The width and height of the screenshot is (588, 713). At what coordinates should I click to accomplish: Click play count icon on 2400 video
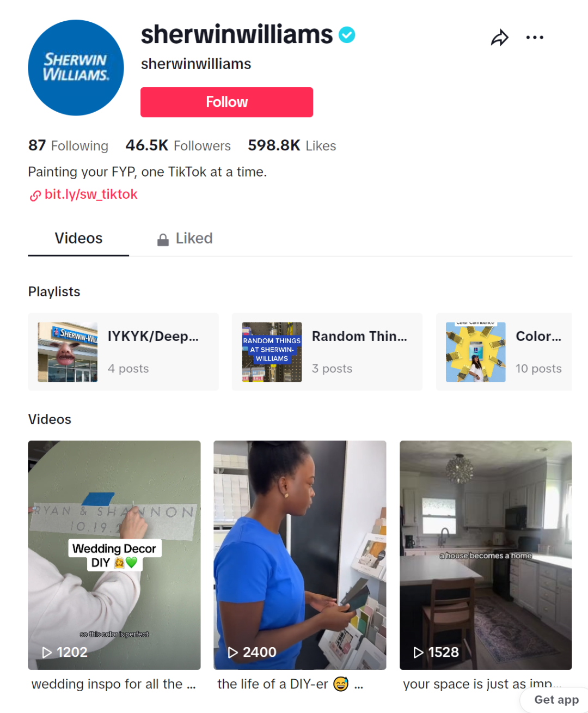click(x=233, y=652)
